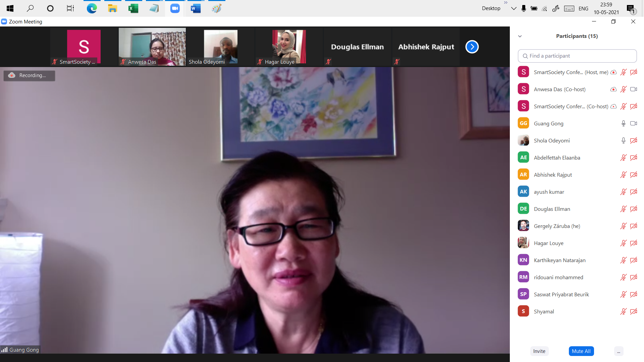Viewport: 644px width, 362px height.
Task: Toggle video icon for Anwesa Das row
Action: 634,89
